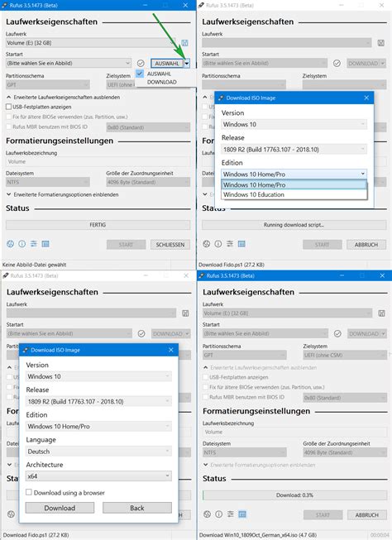This screenshot has height=540, width=392.
Task: Toggle Rufus MBR benutzen in Download 0.3% window
Action: pos(206,398)
